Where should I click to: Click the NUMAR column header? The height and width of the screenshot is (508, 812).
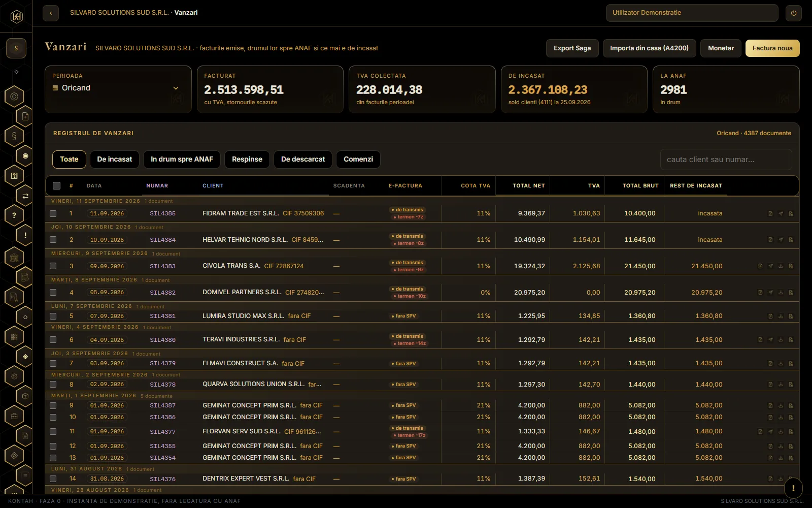click(157, 186)
